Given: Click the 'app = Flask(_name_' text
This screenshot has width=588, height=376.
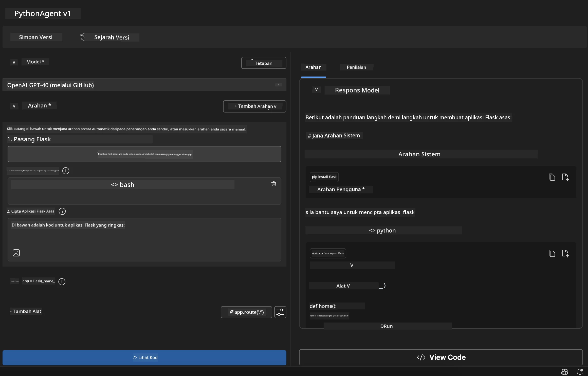Looking at the screenshot, I should 39,281.
